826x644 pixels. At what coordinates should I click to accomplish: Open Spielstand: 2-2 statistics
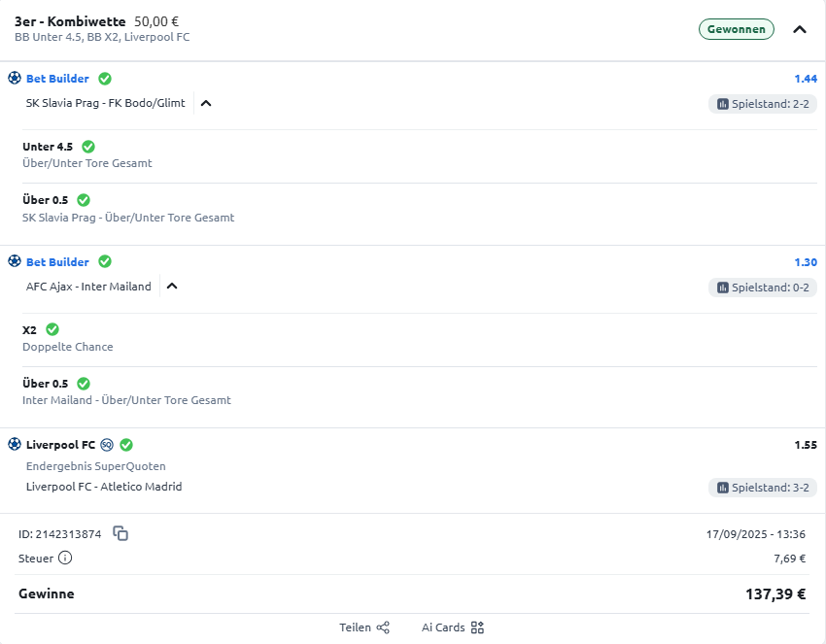(x=762, y=104)
